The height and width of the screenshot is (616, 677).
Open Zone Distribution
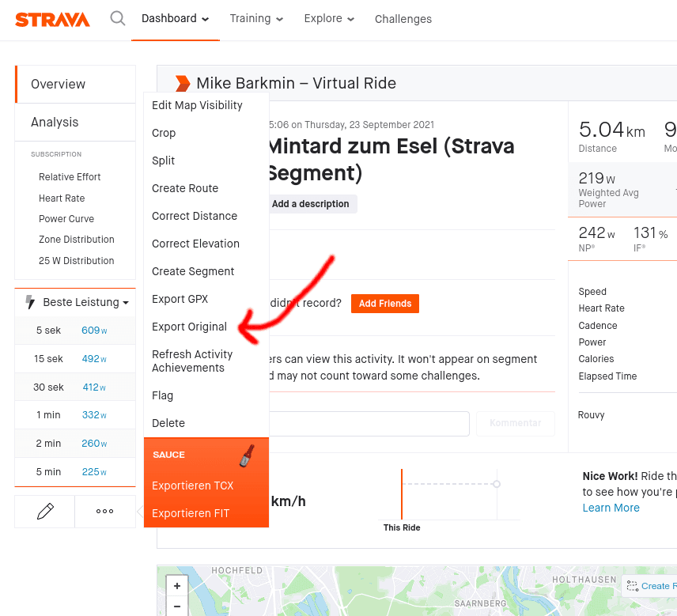point(77,240)
